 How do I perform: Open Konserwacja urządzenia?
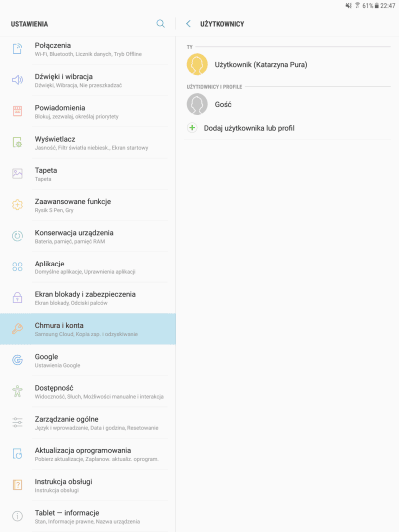tap(88, 236)
